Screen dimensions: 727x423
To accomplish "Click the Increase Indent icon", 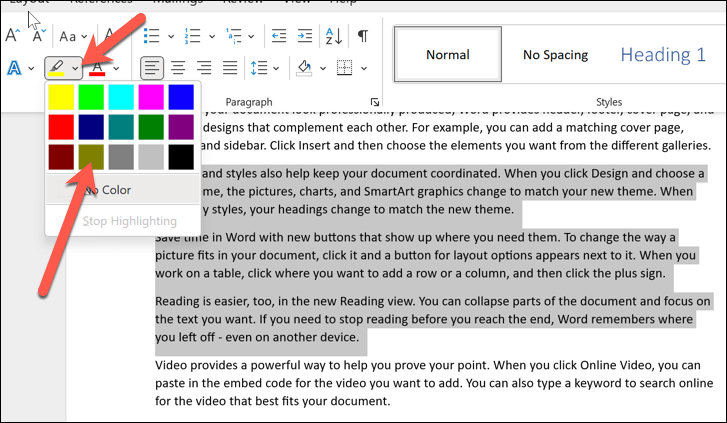I will click(x=305, y=36).
